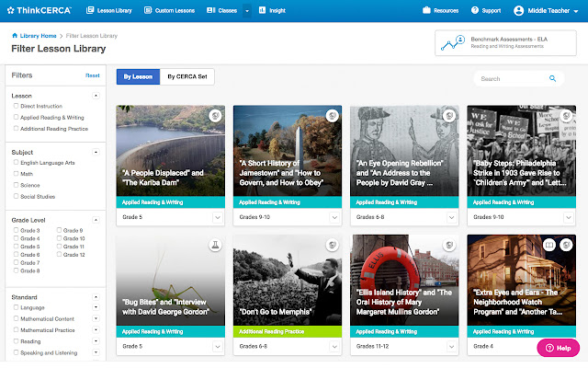Image resolution: width=588 pixels, height=368 pixels.
Task: Click the subject badge icon on Kariba Dam card
Action: [214, 115]
